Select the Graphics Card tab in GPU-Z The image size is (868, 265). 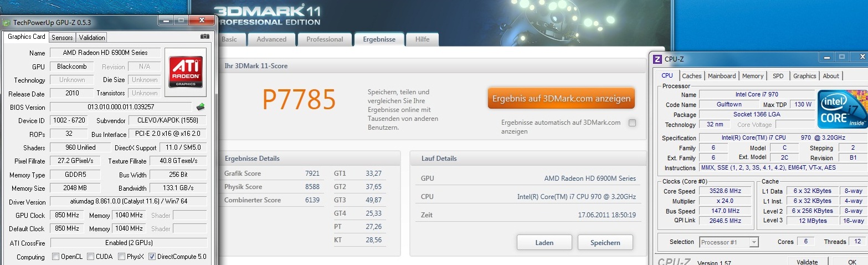[x=26, y=37]
